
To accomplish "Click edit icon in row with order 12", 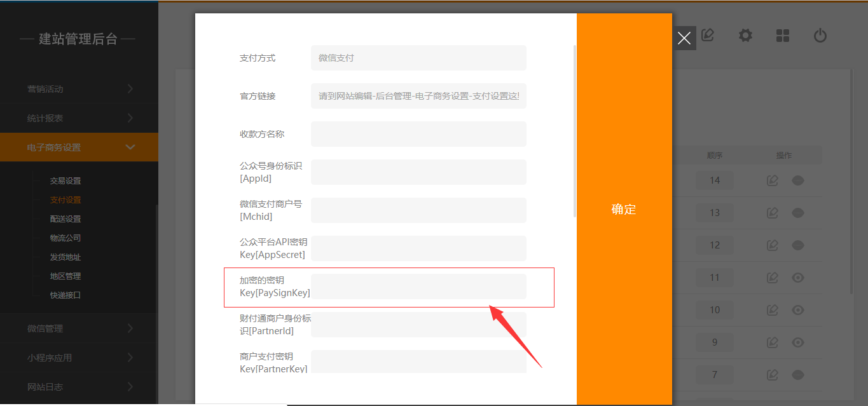I will [x=773, y=245].
